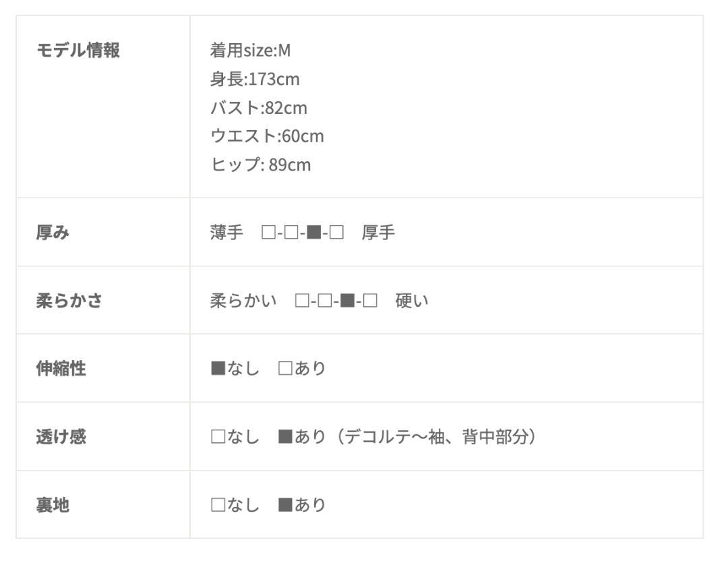Click the 柔らかい label
Image resolution: width=728 pixels, height=561 pixels.
pos(243,301)
